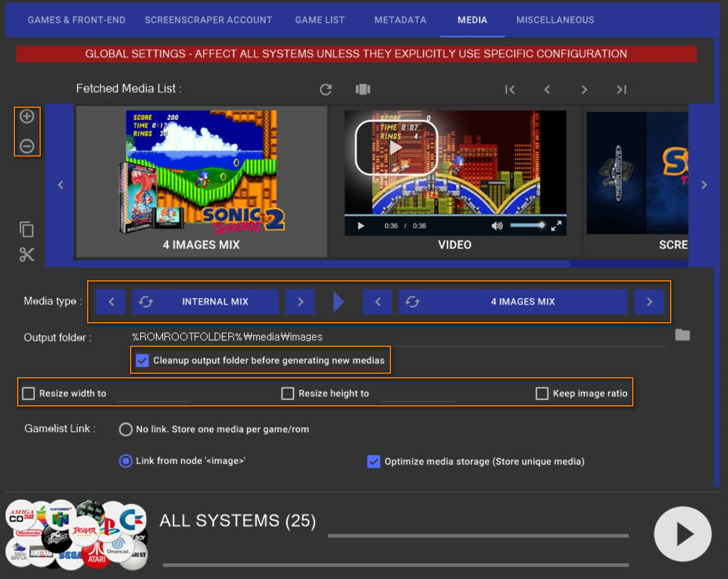This screenshot has width=728, height=579.
Task: Toggle Optimize media storage checkbox
Action: 373,461
